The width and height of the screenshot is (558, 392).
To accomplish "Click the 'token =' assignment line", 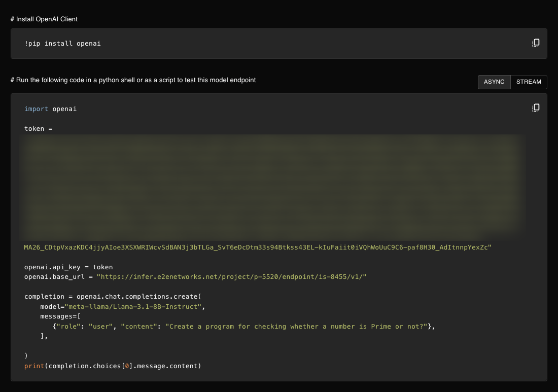I will (39, 129).
